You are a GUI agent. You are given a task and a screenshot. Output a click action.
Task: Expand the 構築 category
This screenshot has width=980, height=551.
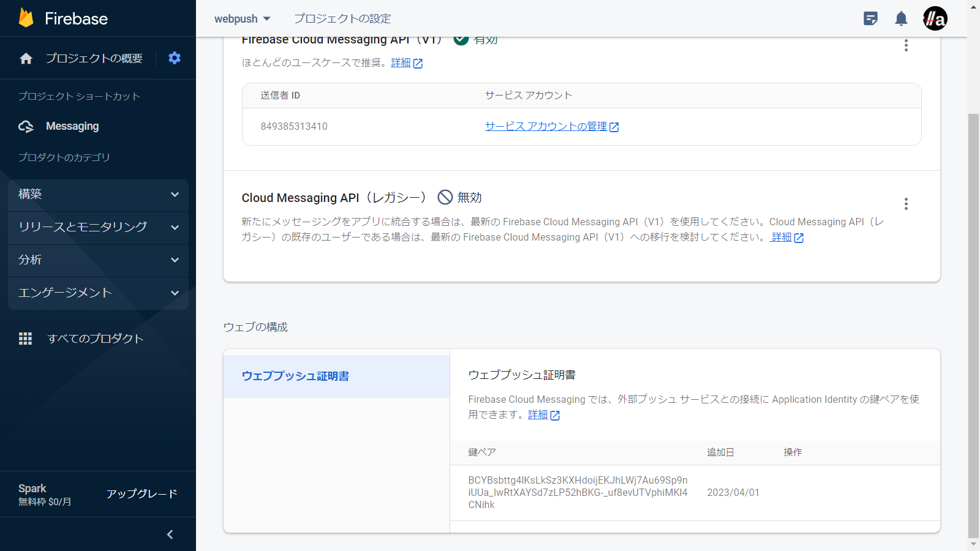[x=98, y=195]
